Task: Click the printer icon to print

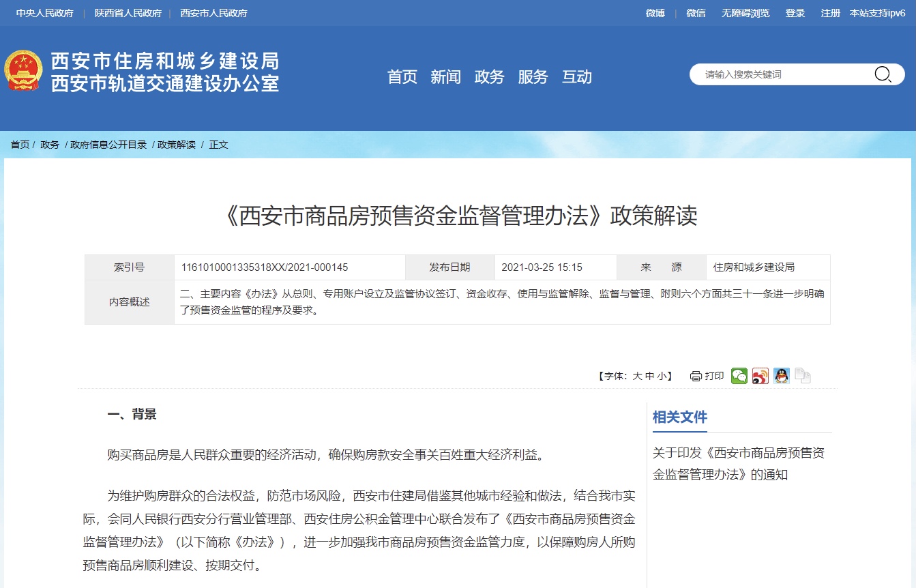Action: (x=696, y=376)
